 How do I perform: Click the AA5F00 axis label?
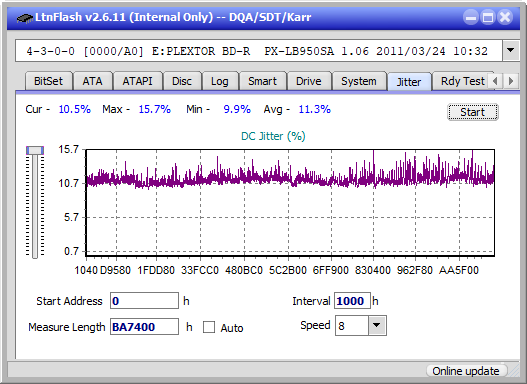459,270
